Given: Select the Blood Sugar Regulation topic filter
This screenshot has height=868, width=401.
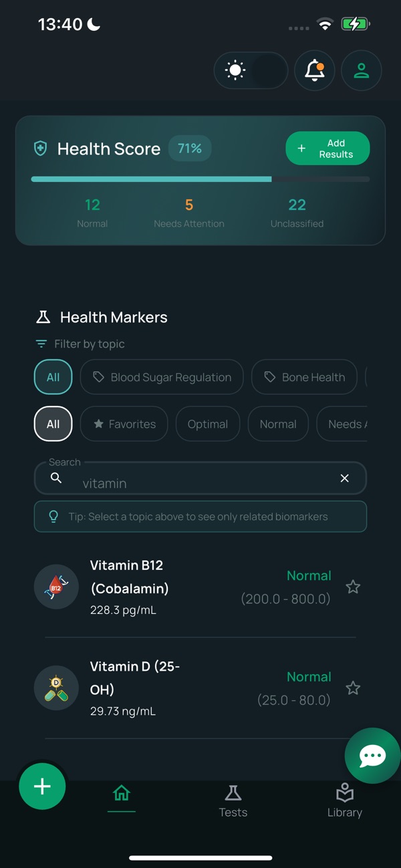Looking at the screenshot, I should point(161,376).
